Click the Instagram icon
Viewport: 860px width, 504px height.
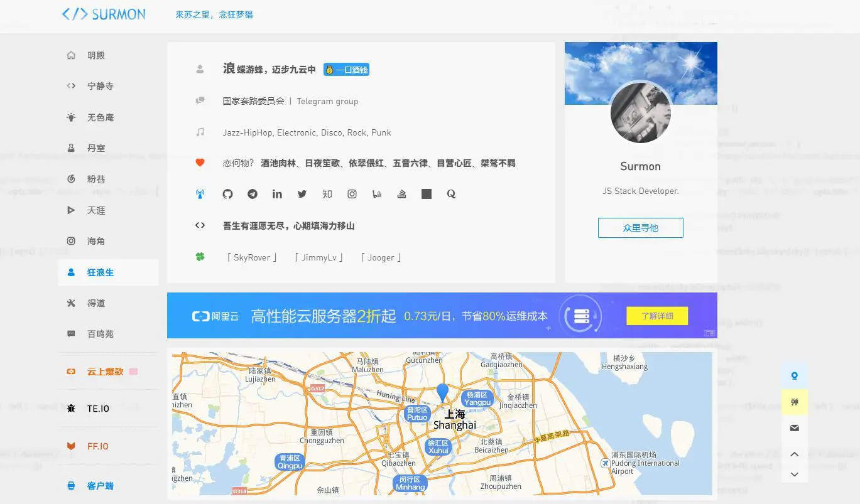tap(352, 194)
